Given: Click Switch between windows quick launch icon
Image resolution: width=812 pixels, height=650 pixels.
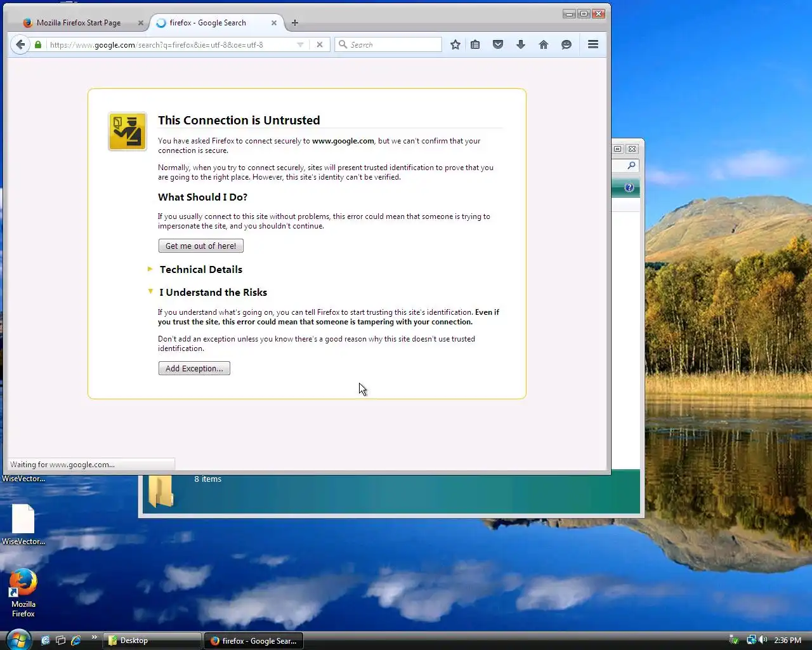Looking at the screenshot, I should tap(60, 640).
